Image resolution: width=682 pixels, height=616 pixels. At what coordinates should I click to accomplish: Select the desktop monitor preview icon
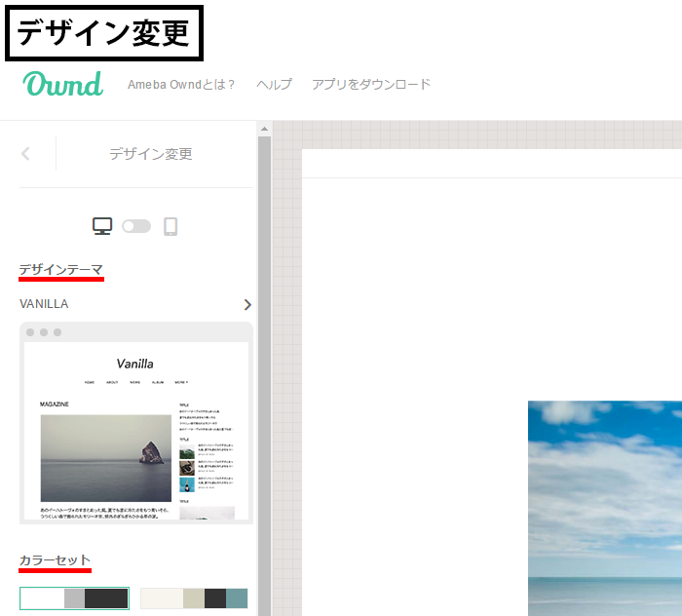click(102, 226)
